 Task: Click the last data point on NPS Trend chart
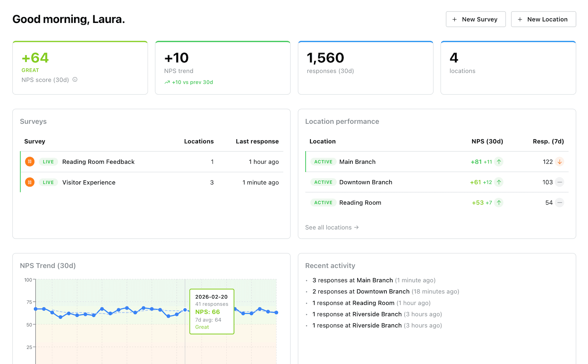[x=276, y=313]
